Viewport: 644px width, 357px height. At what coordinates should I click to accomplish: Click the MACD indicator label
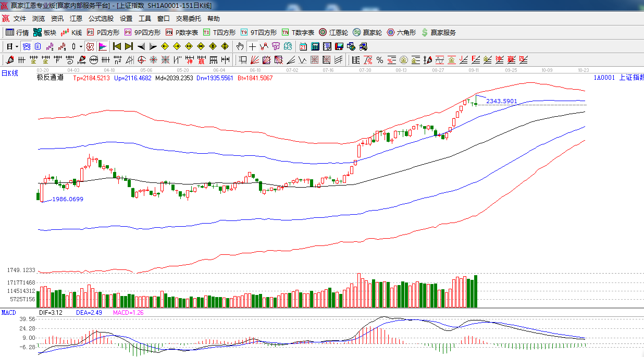(8, 313)
